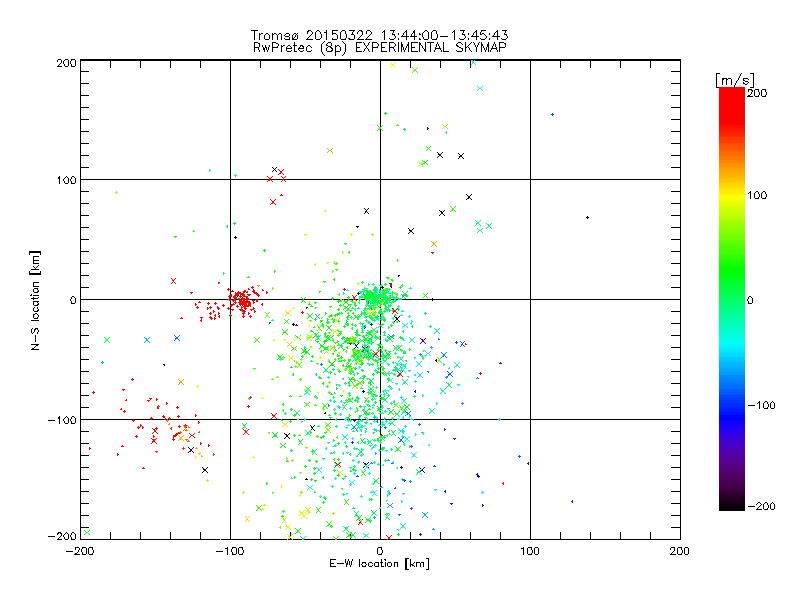Viewport: 800px width, 600px height.
Task: Click the title line 'Tromsø 20150322 13:44:00-13:45:43'
Action: click(379, 35)
